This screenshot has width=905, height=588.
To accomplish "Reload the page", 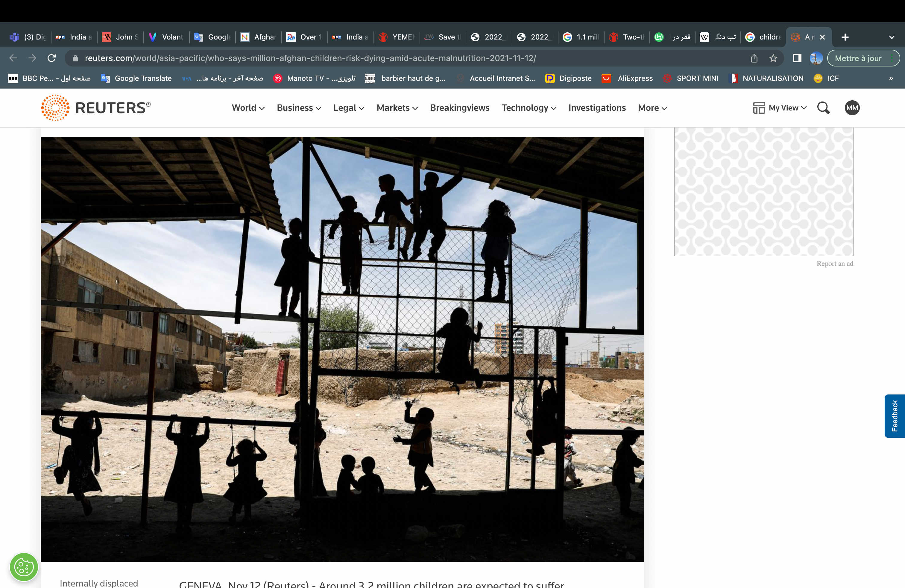I will [52, 58].
